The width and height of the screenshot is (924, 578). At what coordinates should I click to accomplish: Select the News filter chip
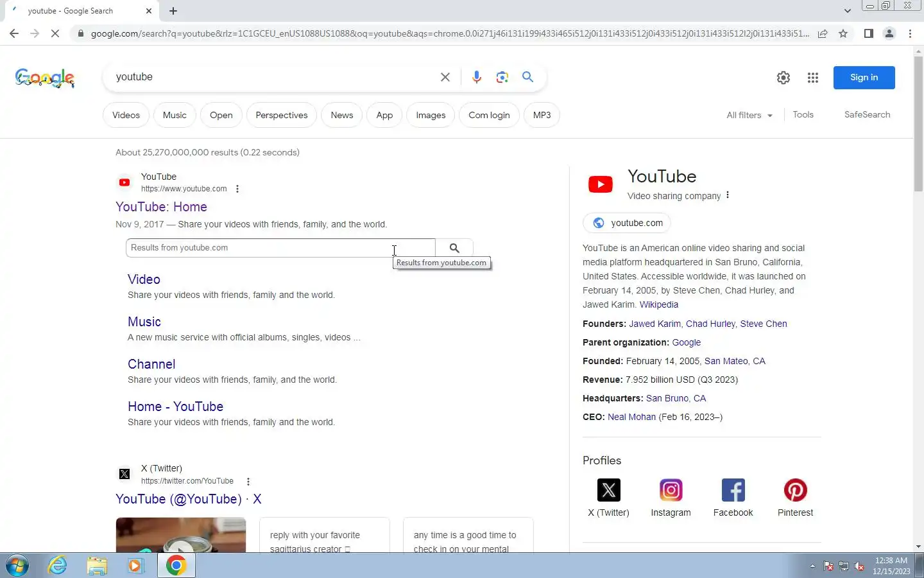click(x=342, y=115)
